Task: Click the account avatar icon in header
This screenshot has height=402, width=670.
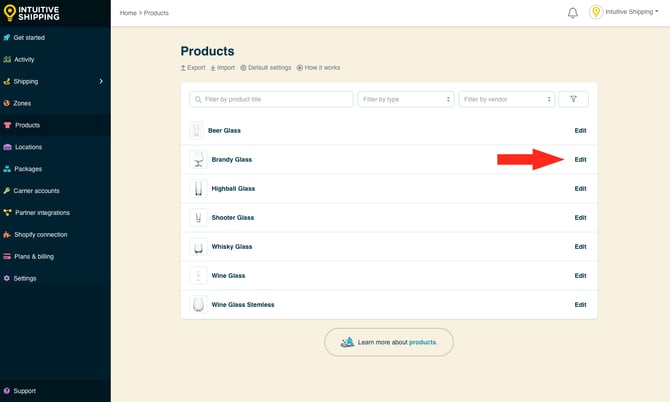Action: pos(596,12)
